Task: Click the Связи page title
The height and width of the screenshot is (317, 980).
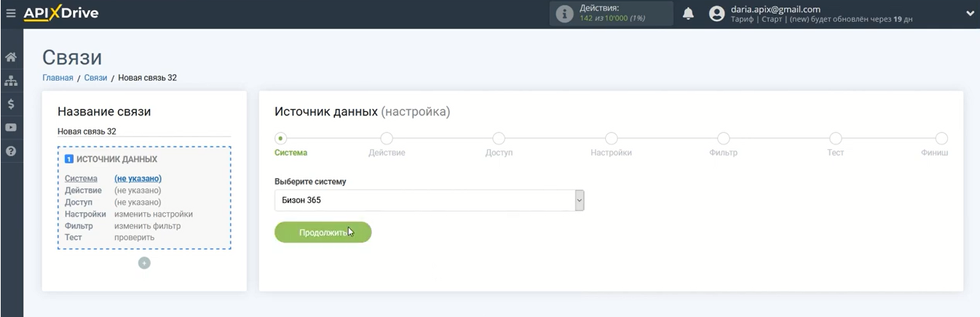Action: coord(72,57)
